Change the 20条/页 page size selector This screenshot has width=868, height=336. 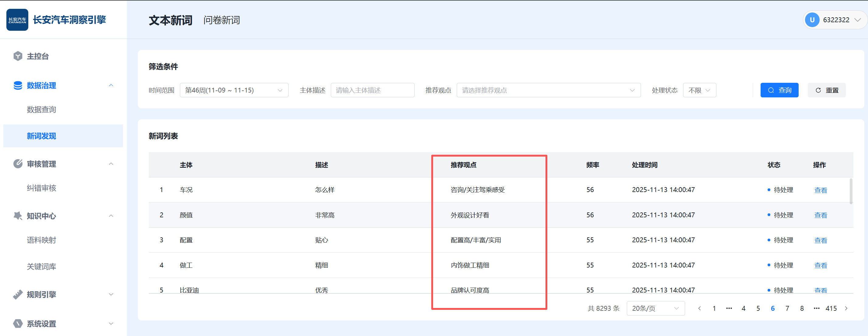tap(655, 308)
